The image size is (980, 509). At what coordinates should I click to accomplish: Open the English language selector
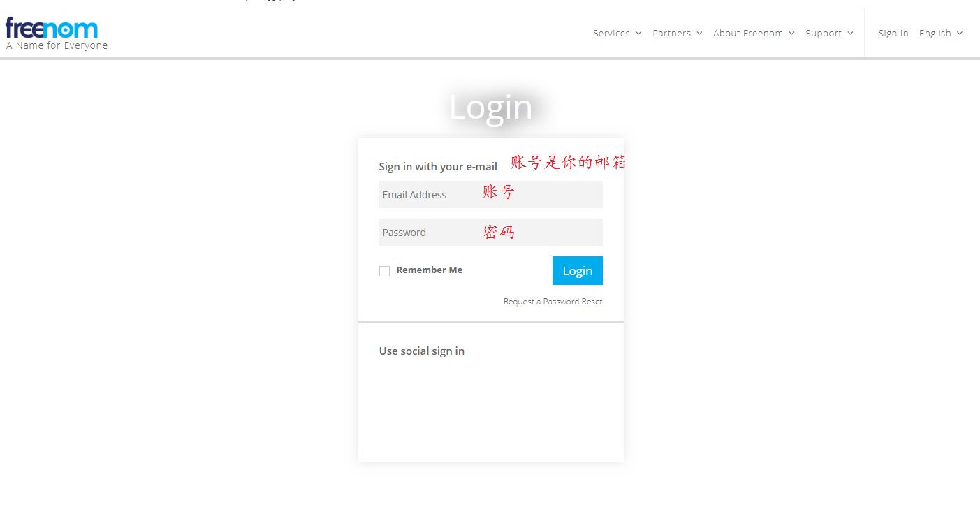935,33
